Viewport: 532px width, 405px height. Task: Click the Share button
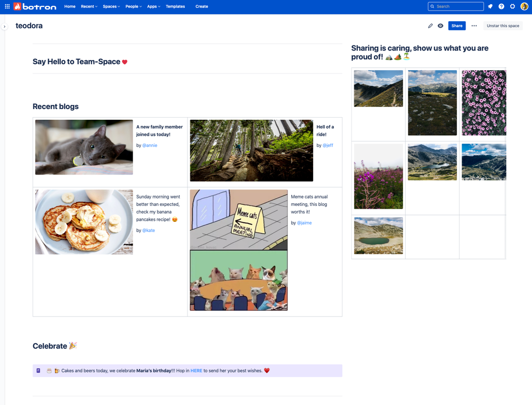coord(457,26)
